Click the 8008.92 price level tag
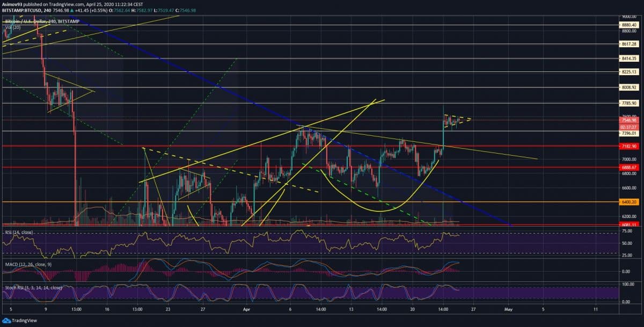Viewport: 644px width, 327px height. [625, 87]
